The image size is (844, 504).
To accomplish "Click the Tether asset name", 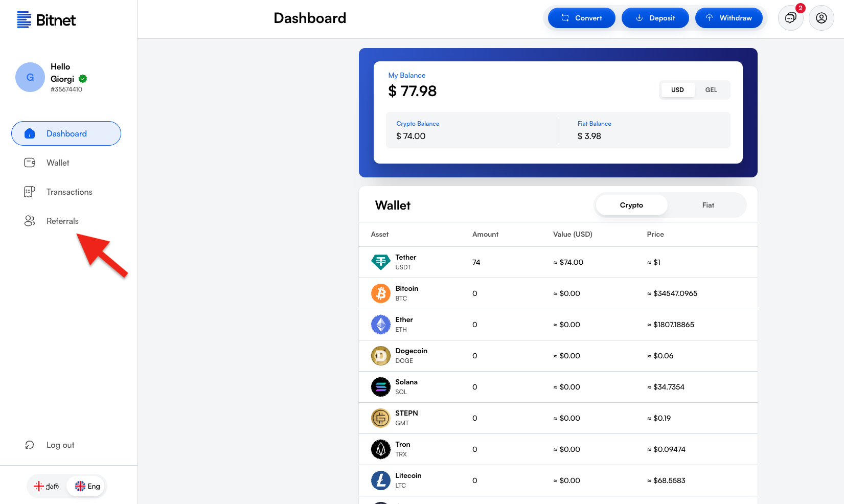I will (405, 257).
